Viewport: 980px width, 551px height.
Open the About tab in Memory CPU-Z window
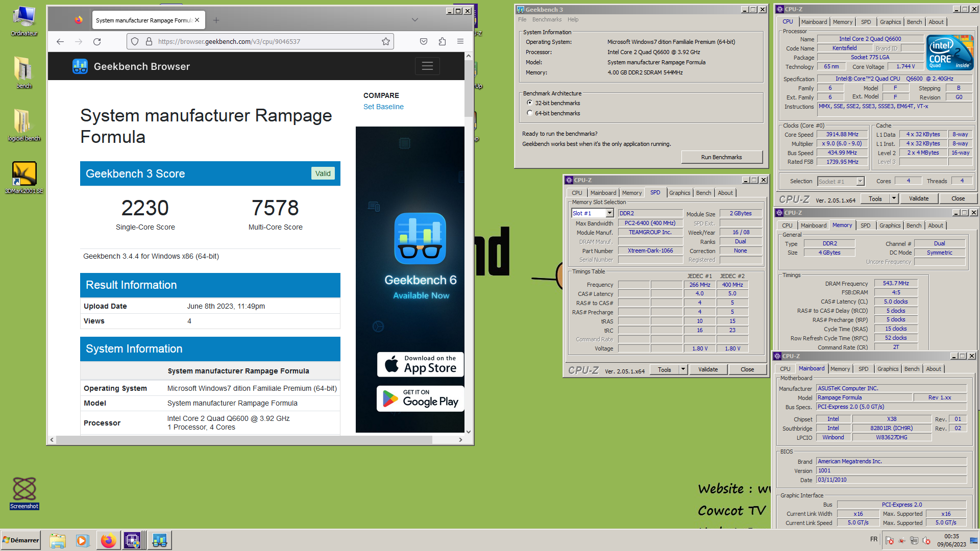pyautogui.click(x=936, y=226)
